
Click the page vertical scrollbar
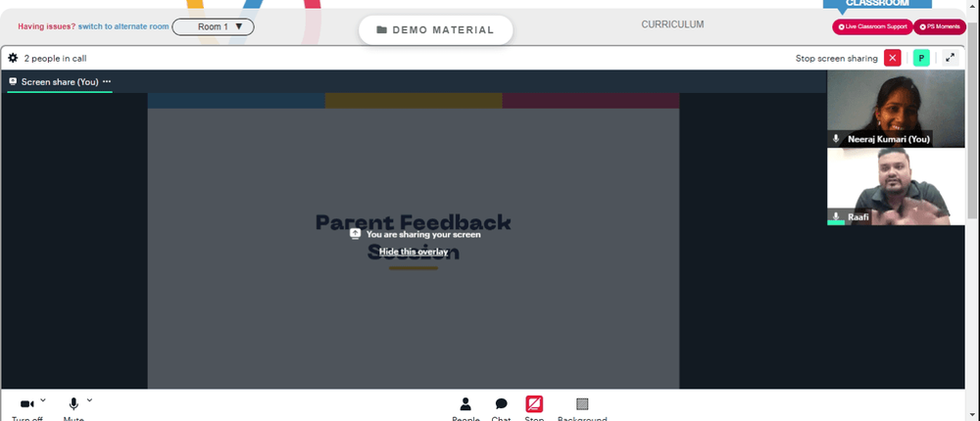click(x=972, y=118)
